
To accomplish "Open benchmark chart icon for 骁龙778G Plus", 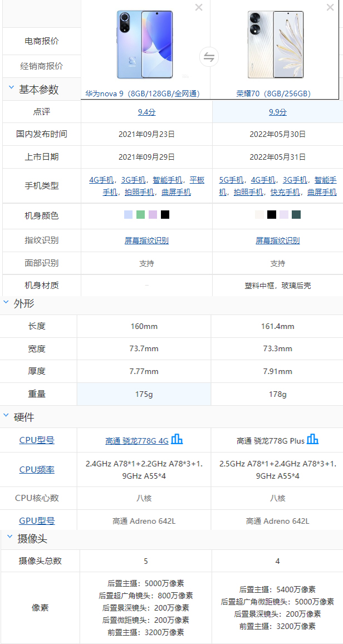I will pyautogui.click(x=312, y=439).
